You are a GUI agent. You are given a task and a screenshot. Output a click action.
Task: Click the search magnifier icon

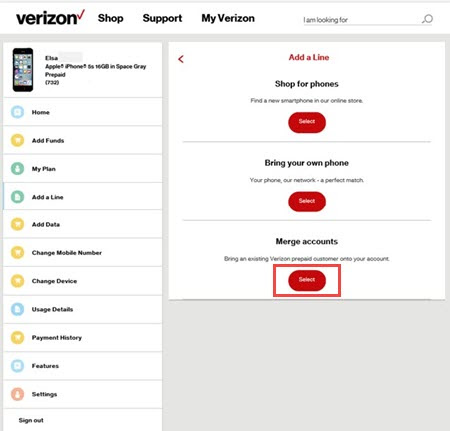(427, 19)
